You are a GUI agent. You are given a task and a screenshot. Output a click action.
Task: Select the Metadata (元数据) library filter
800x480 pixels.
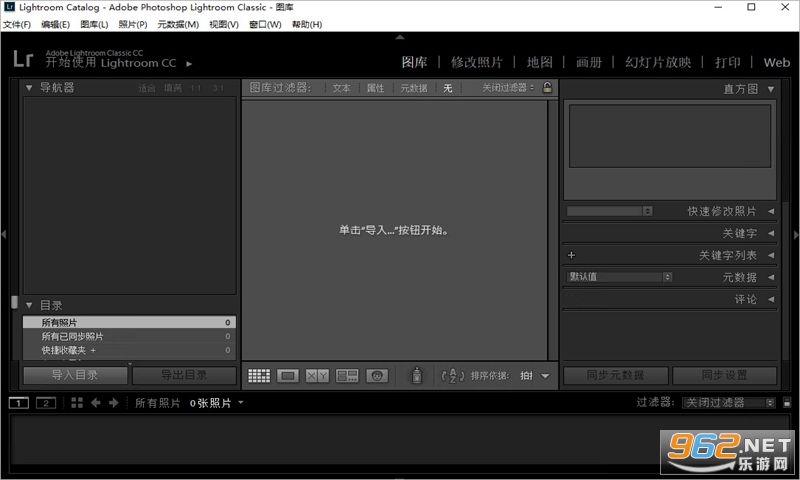tap(414, 88)
